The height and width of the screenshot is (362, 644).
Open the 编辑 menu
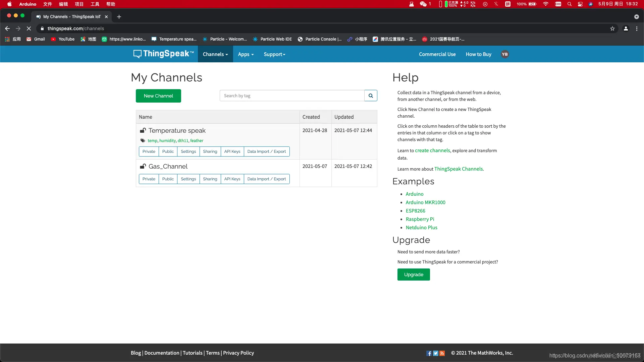tap(63, 4)
